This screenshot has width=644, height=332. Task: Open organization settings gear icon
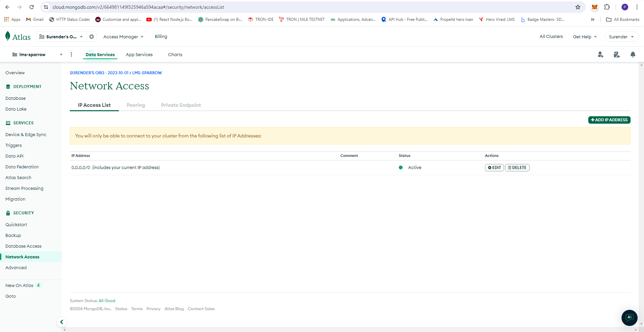point(92,37)
